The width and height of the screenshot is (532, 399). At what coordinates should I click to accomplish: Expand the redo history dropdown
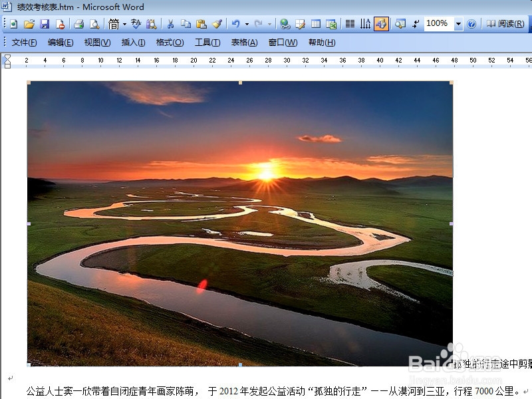pyautogui.click(x=270, y=24)
